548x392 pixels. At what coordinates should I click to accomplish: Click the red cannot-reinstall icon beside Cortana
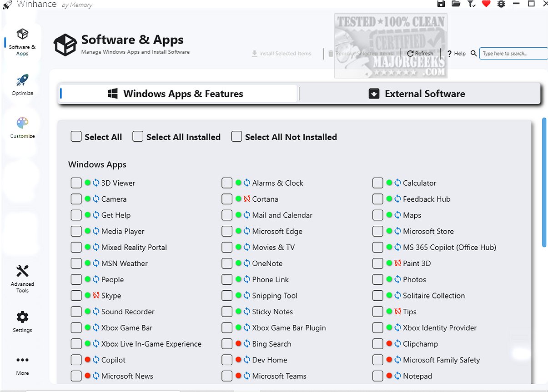[x=247, y=199]
